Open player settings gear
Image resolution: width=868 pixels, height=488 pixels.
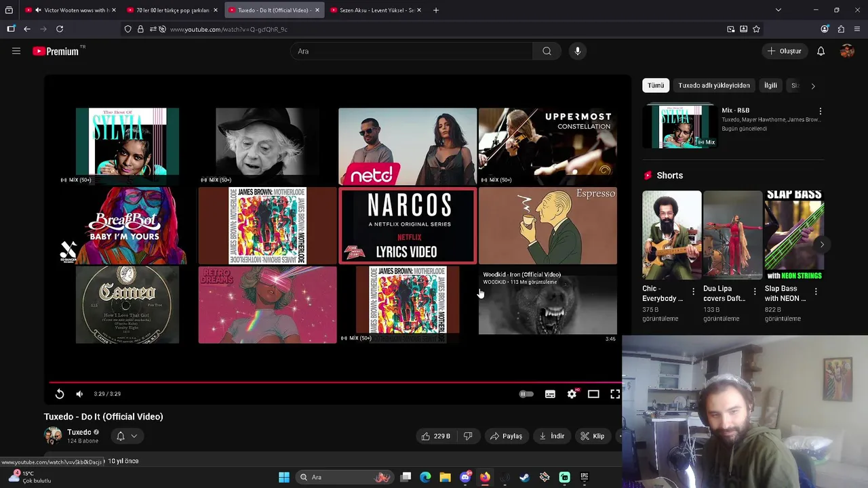[572, 394]
